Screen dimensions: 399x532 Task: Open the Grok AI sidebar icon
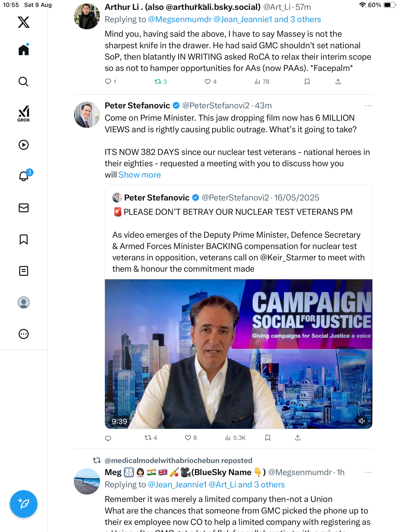tap(24, 113)
